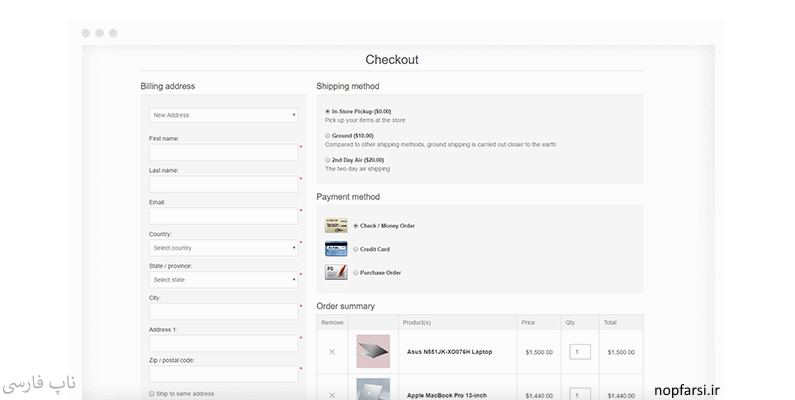Click the Apple MacBook Pro product thumbnail
Screen dimensions: 795x400
pos(372,389)
